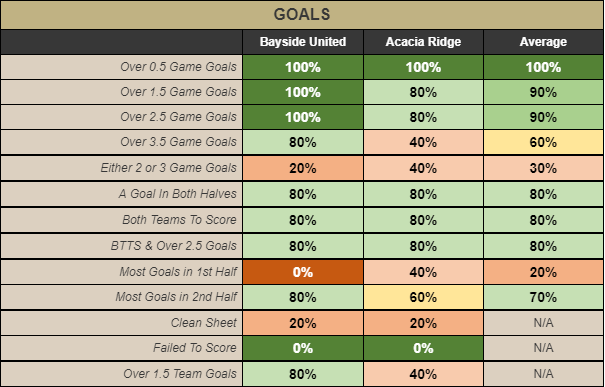
Task: Click the yellow 60% Average Over 3.5 cell
Action: tap(543, 142)
